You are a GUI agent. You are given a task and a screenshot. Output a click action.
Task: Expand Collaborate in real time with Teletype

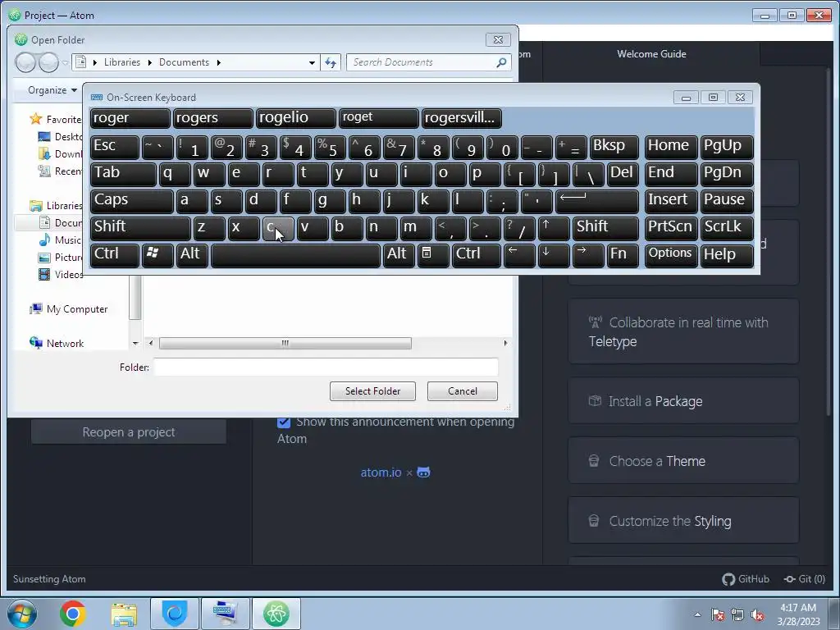click(x=683, y=331)
